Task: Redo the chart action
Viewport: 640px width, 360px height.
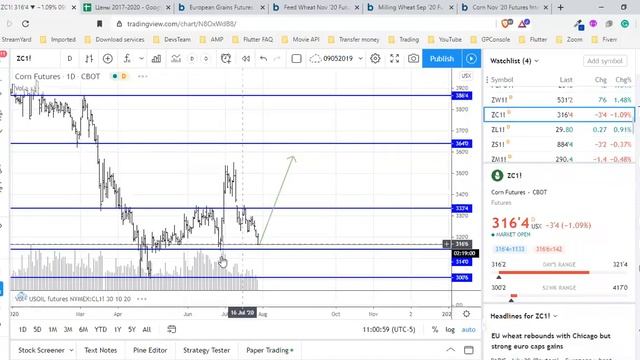Action: (x=277, y=59)
